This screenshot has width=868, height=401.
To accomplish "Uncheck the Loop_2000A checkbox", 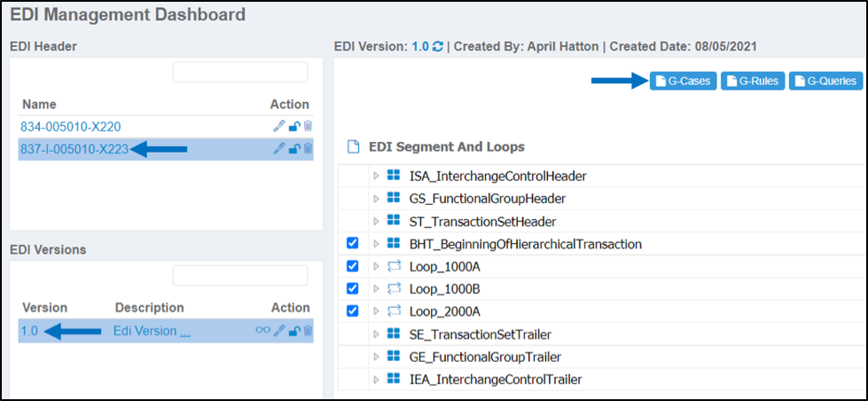I will pos(352,311).
